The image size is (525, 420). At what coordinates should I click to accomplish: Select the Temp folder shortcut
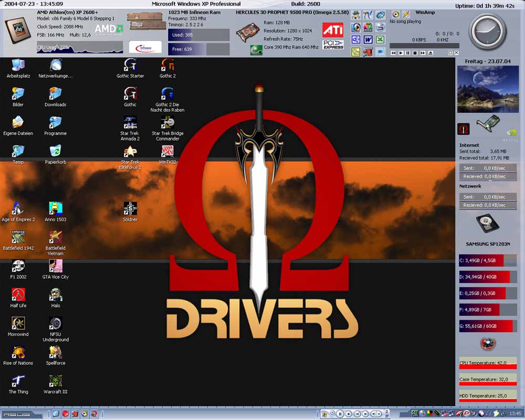pos(18,155)
